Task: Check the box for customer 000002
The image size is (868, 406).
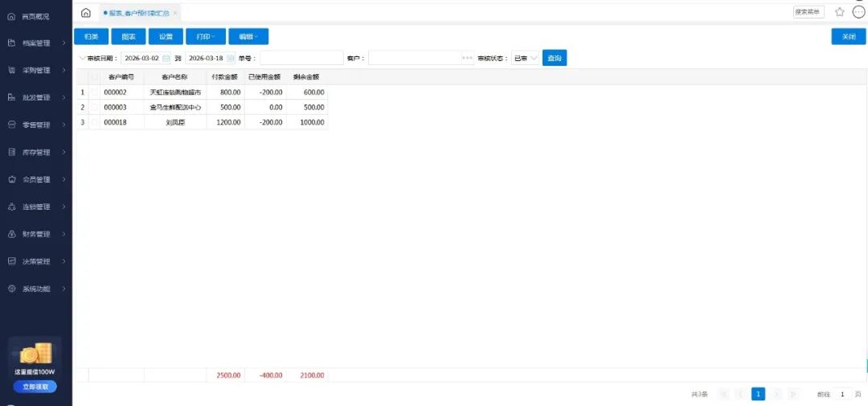Action: (94, 92)
